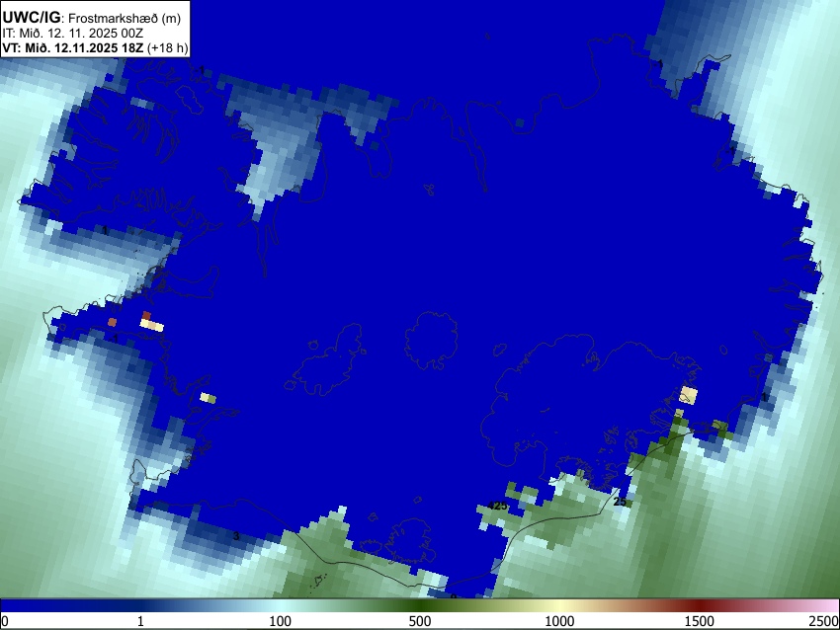Click the "425" contour label on the map
840x630 pixels.
point(497,506)
